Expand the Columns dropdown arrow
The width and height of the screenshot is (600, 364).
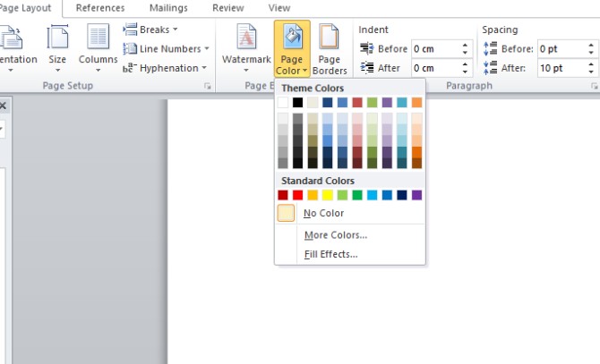pos(98,70)
